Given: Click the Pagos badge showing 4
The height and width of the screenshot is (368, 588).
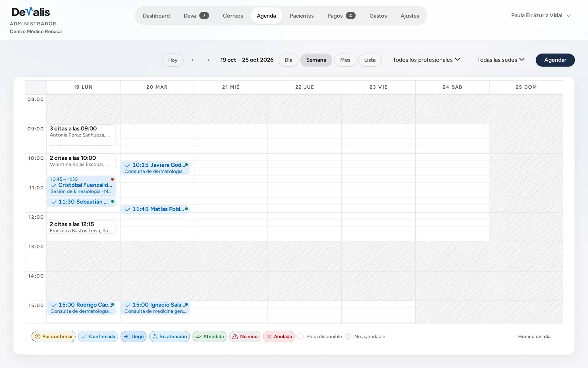Looking at the screenshot, I should pos(351,15).
